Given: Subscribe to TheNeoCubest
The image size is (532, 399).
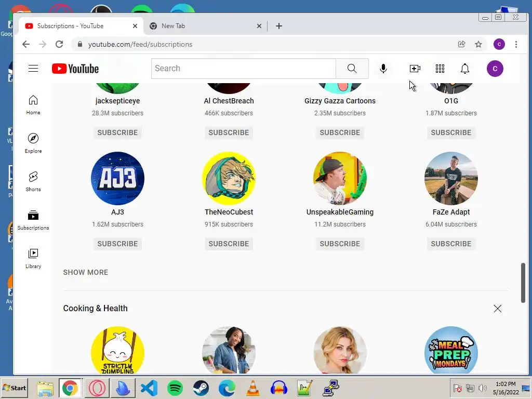Looking at the screenshot, I should [x=229, y=244].
